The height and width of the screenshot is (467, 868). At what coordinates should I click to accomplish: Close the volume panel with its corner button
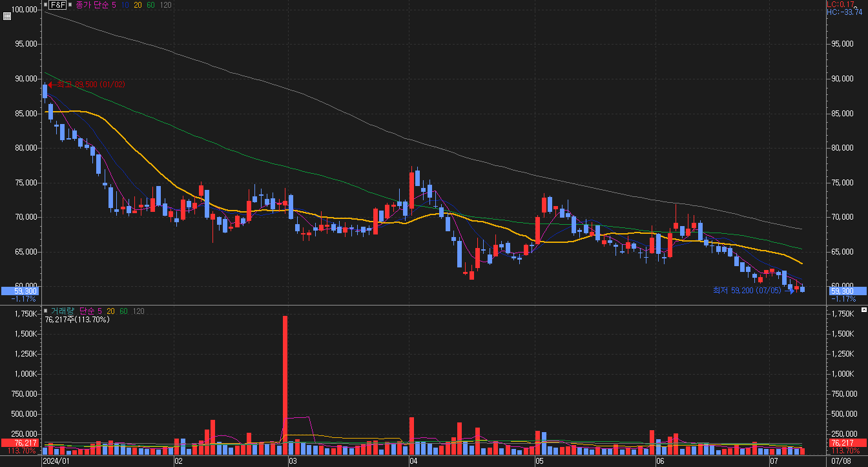tap(864, 311)
